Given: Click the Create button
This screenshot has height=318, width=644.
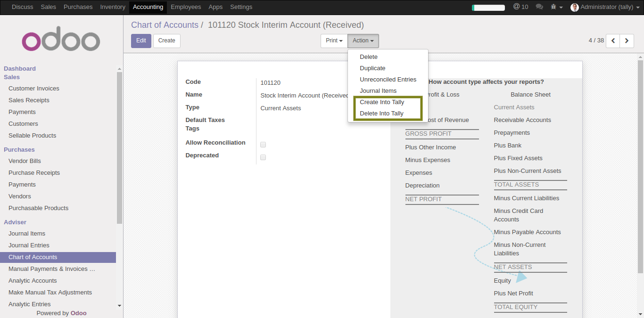Looking at the screenshot, I should [167, 41].
